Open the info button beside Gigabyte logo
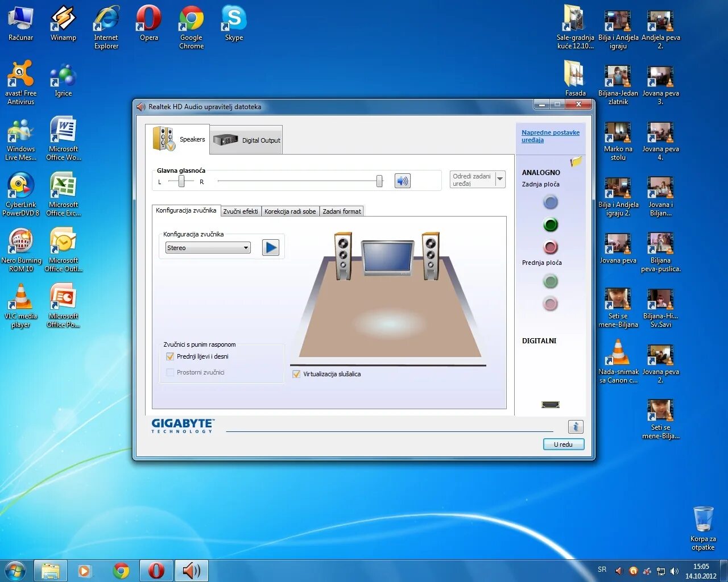This screenshot has height=582, width=728. coord(576,427)
